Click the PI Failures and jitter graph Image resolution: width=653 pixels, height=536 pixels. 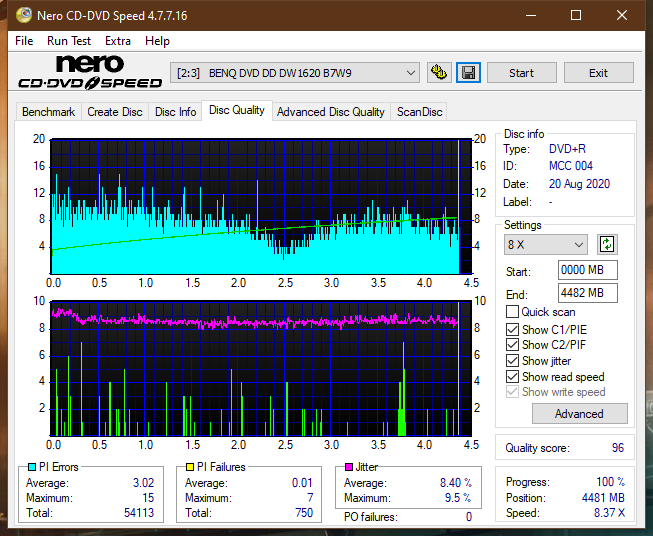point(261,368)
